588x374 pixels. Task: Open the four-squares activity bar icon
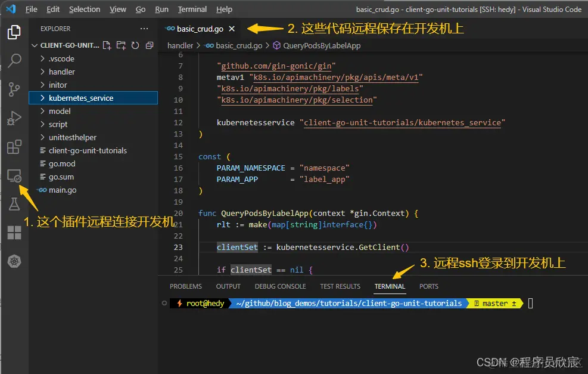(x=14, y=233)
